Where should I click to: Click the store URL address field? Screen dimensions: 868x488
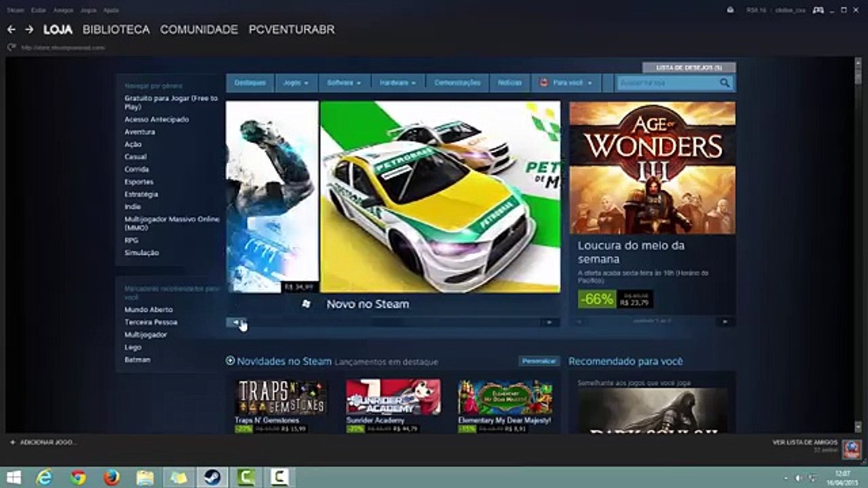(63, 47)
